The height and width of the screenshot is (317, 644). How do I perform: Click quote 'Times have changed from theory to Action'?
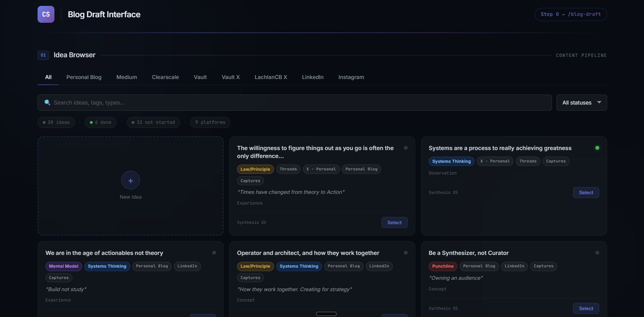(x=291, y=192)
